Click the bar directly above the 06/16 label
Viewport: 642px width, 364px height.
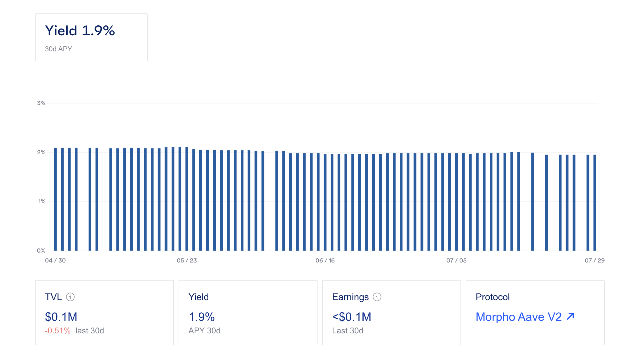(326, 201)
